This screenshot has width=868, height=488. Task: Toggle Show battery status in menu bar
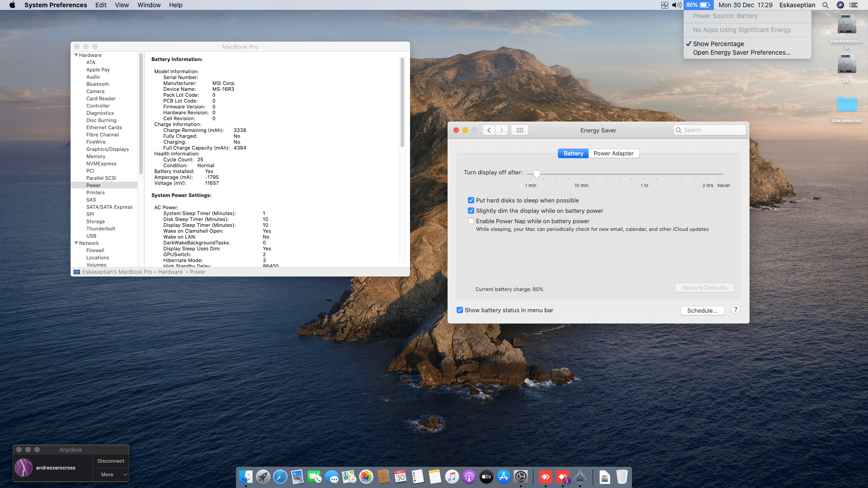(x=460, y=310)
